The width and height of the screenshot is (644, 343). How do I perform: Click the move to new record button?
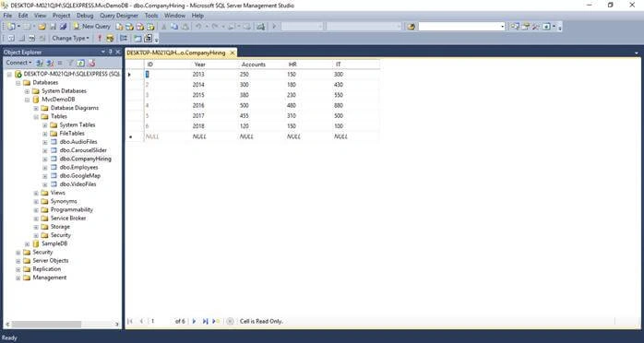[x=216, y=321]
